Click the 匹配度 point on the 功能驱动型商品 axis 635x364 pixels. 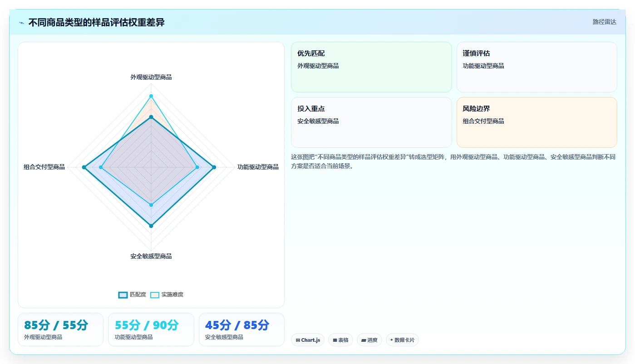click(214, 167)
